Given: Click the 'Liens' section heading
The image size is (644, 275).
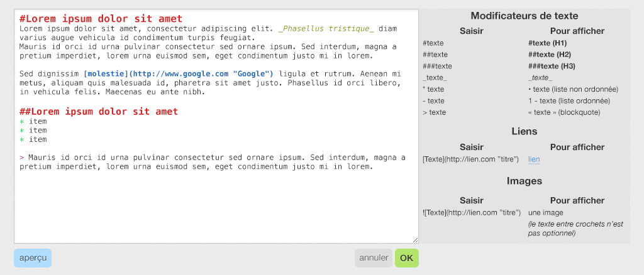Looking at the screenshot, I should [x=525, y=131].
